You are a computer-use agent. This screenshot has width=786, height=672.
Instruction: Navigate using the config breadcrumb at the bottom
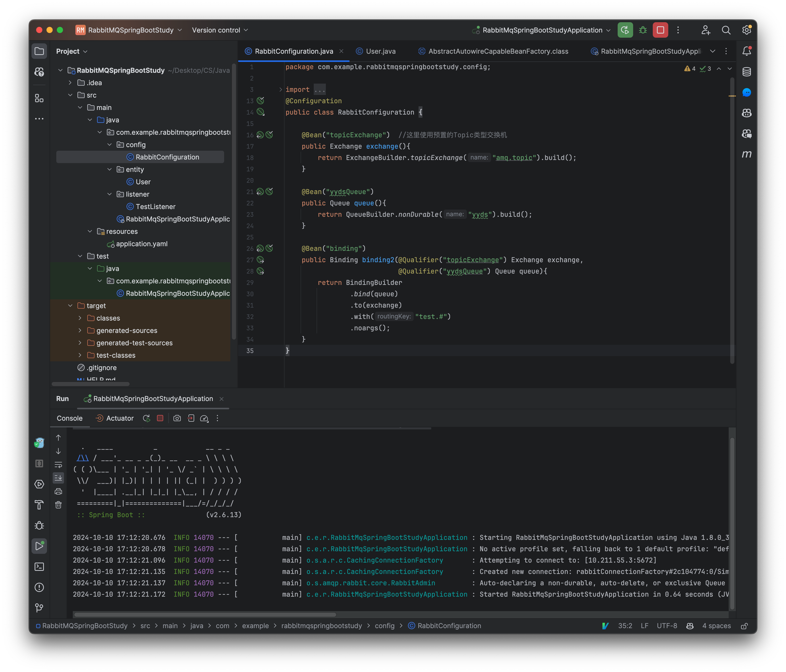click(385, 625)
